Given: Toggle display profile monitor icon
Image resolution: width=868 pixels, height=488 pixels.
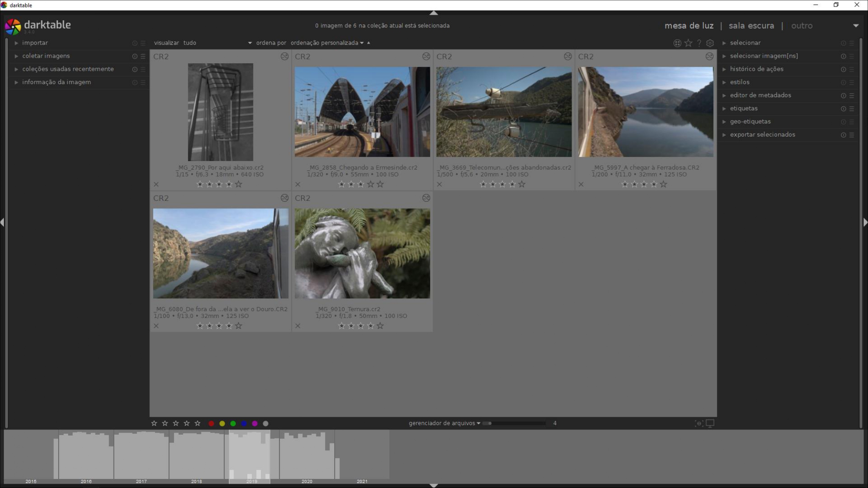Looking at the screenshot, I should [710, 423].
